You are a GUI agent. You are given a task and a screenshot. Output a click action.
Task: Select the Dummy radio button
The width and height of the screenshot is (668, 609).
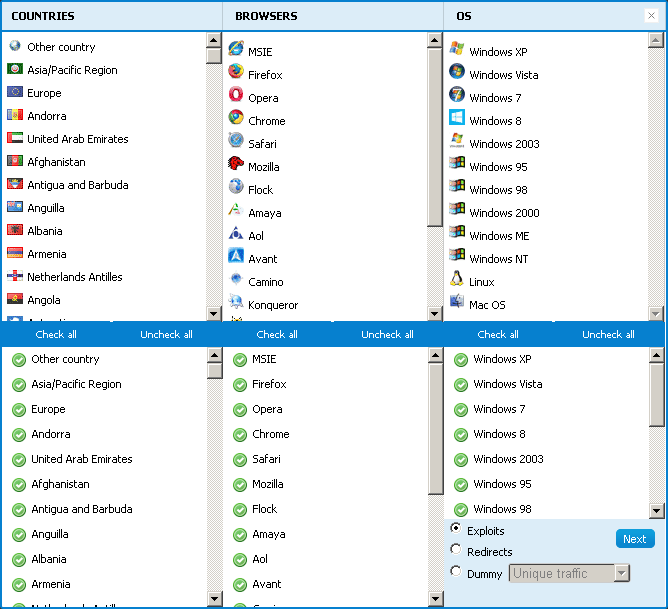pos(456,571)
